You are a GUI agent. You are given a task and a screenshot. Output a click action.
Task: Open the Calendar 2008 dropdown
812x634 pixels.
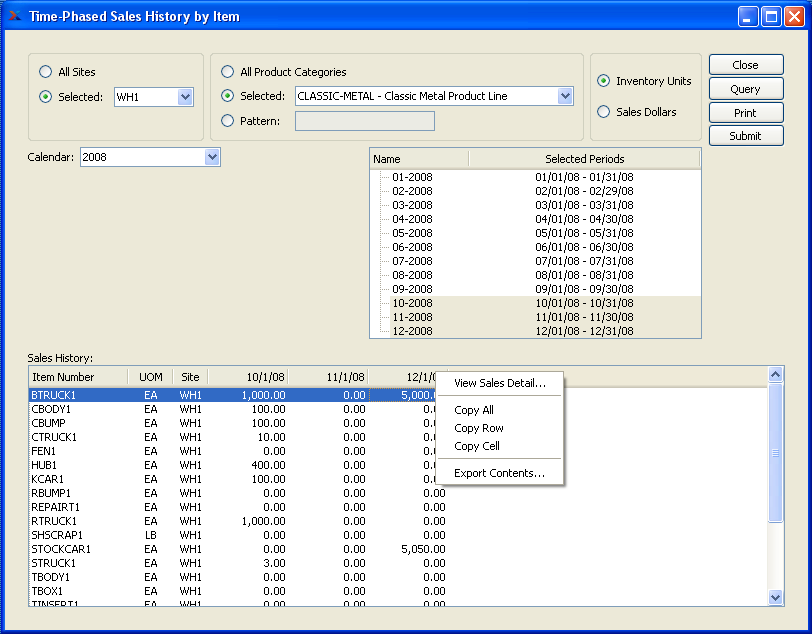(x=211, y=157)
